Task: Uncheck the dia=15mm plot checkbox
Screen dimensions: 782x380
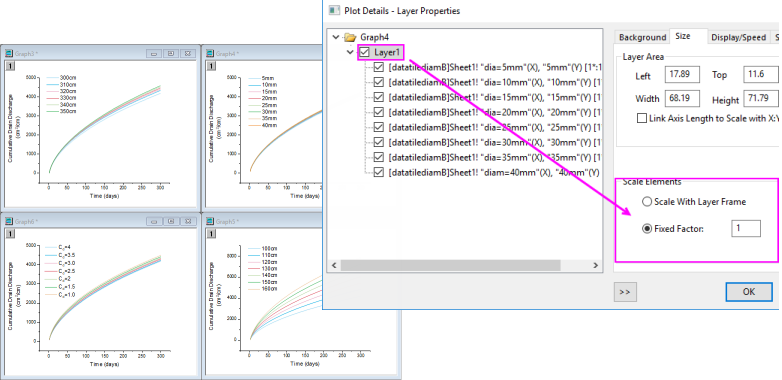Action: click(x=379, y=97)
